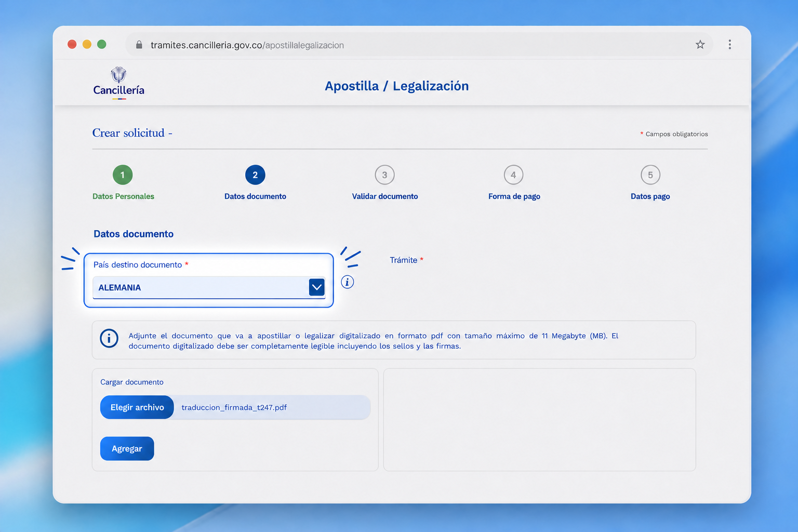Viewport: 798px width, 532px height.
Task: Click the empty document preview panel
Action: 540,420
